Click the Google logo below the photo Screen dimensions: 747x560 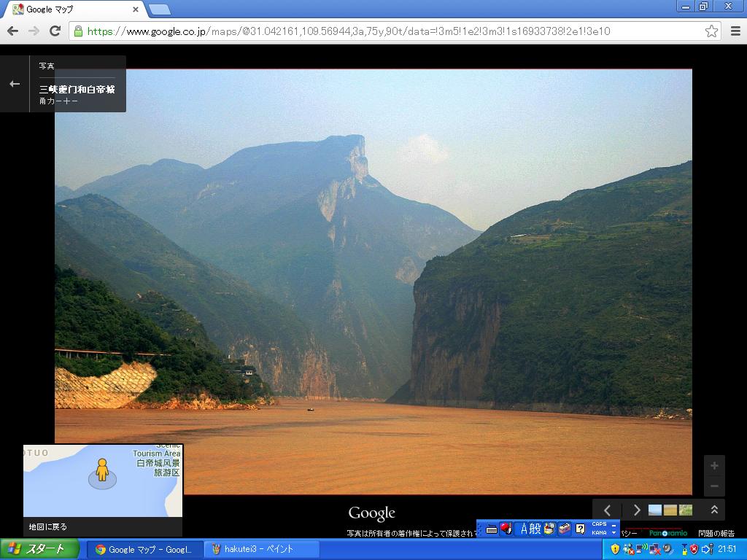[x=371, y=513]
